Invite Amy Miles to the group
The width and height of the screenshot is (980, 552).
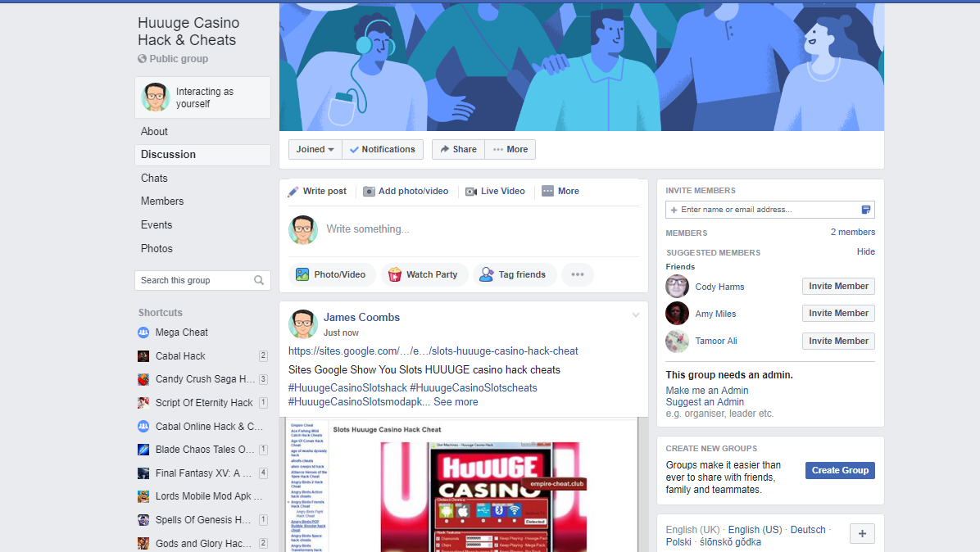click(x=838, y=313)
